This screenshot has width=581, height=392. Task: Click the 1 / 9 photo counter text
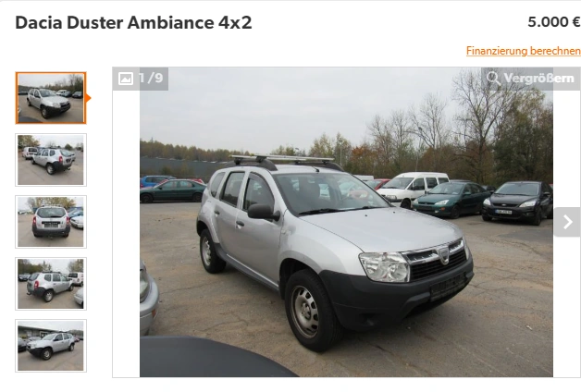click(151, 78)
